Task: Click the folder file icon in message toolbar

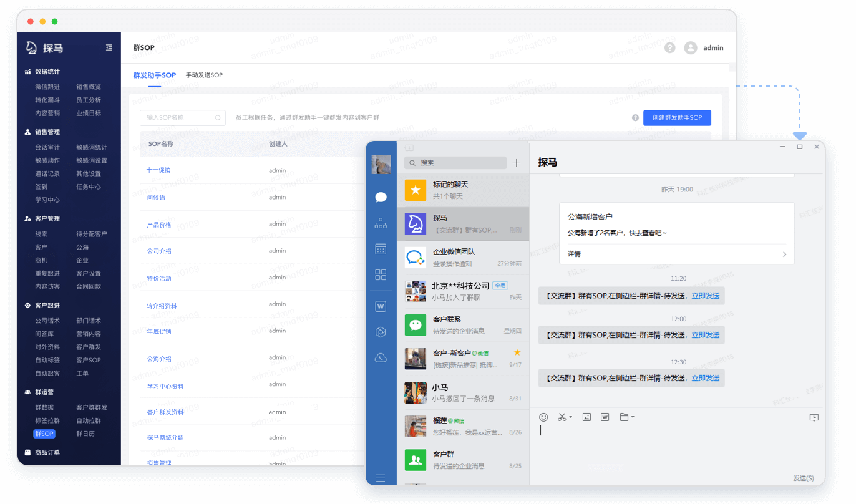Action: click(624, 417)
